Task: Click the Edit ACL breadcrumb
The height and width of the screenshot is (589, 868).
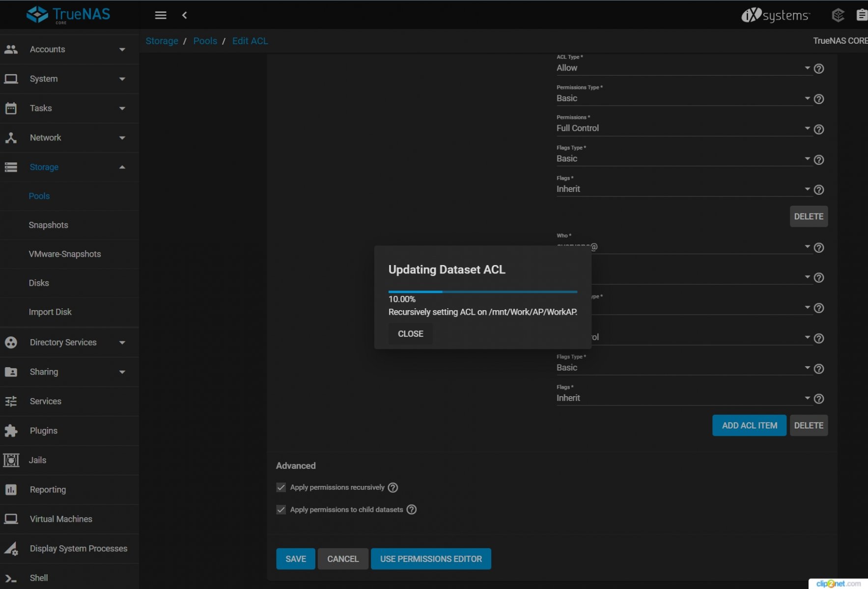Action: point(250,41)
